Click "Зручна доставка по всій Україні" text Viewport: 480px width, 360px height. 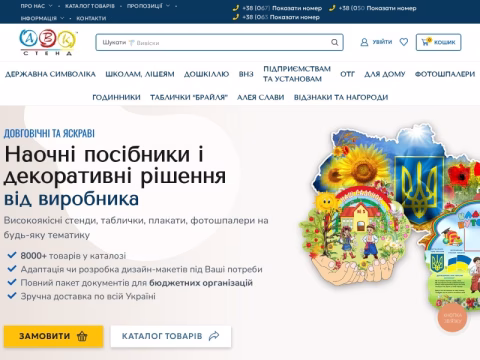88,296
